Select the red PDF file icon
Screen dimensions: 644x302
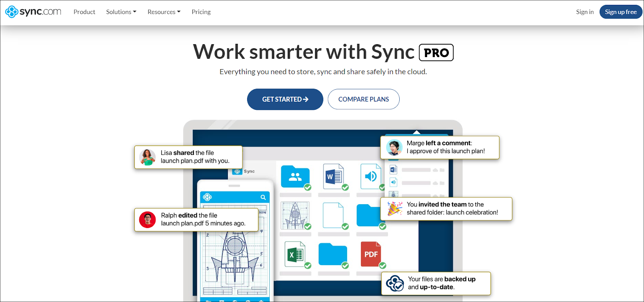coord(371,254)
